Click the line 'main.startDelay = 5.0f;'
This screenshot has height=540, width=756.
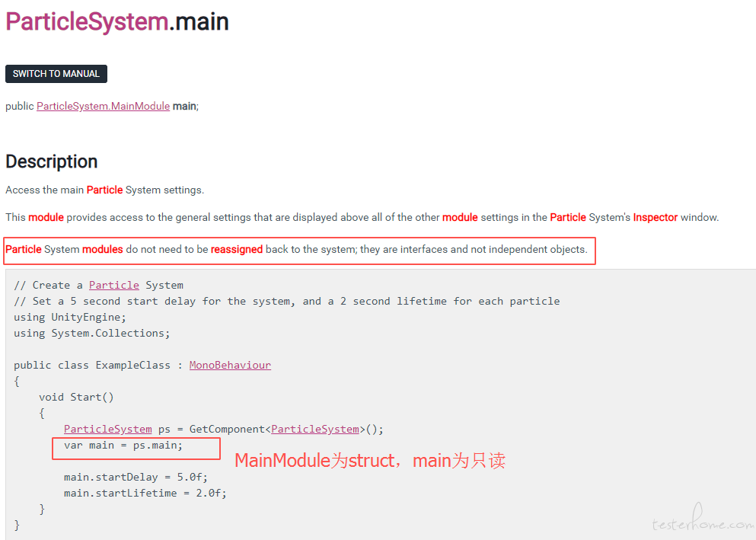[x=136, y=477]
